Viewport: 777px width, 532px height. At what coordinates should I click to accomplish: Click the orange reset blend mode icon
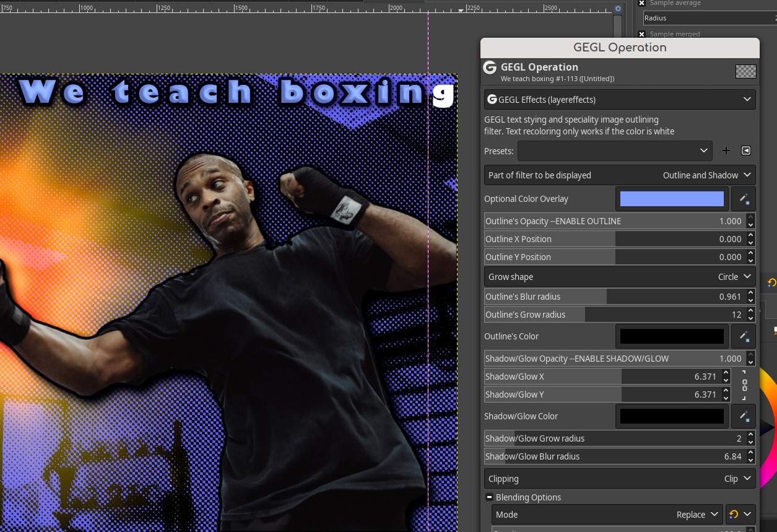734,515
